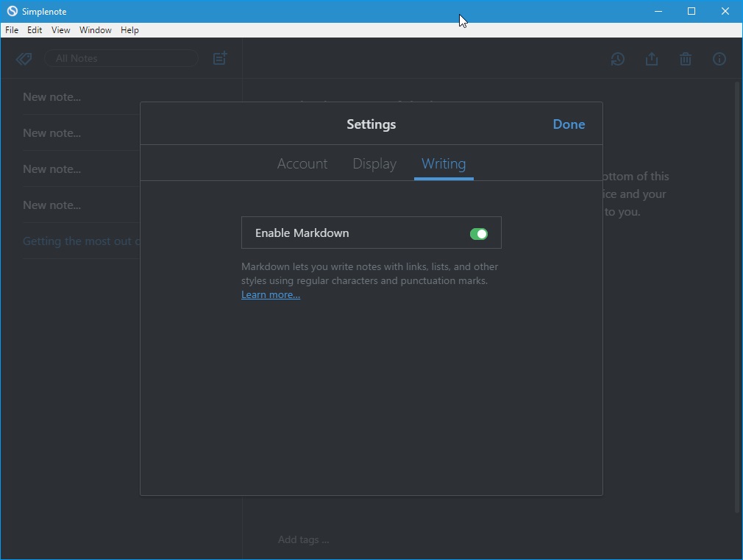Image resolution: width=743 pixels, height=560 pixels.
Task: Create a new note with the compose icon
Action: (x=220, y=58)
